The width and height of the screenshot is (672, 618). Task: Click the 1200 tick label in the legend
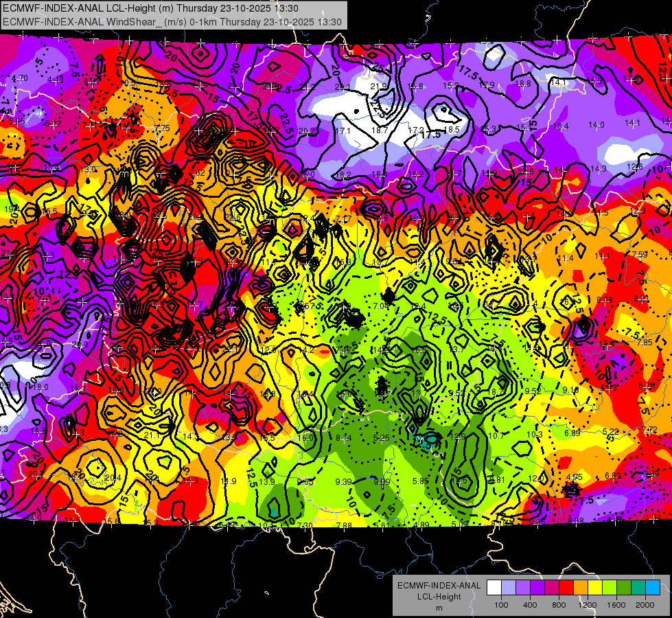[587, 605]
